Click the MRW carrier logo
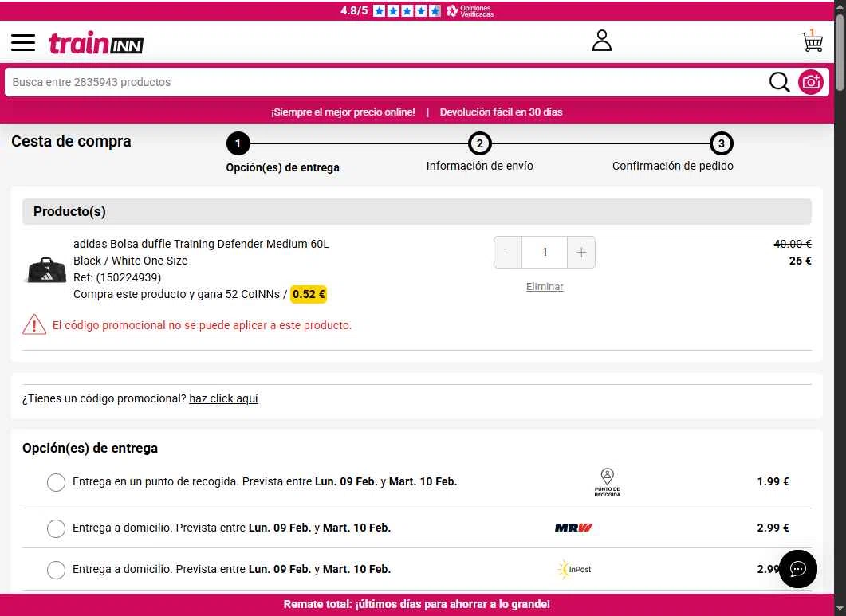The height and width of the screenshot is (616, 846). pyautogui.click(x=573, y=528)
